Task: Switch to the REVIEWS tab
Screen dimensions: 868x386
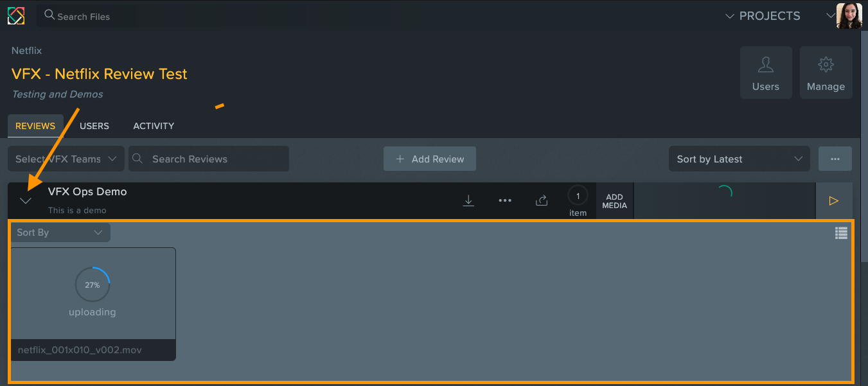Action: click(x=35, y=126)
